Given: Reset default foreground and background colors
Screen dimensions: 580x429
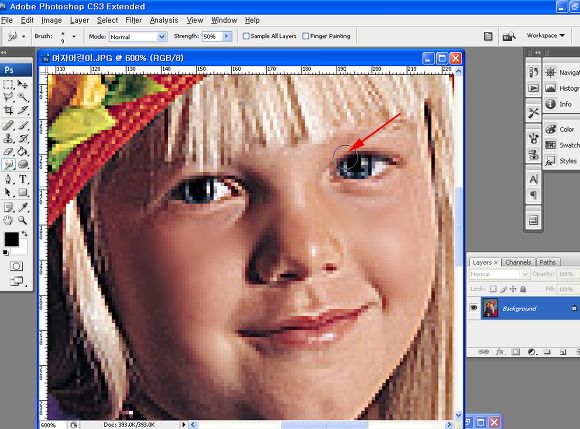Looking at the screenshot, I should point(6,253).
